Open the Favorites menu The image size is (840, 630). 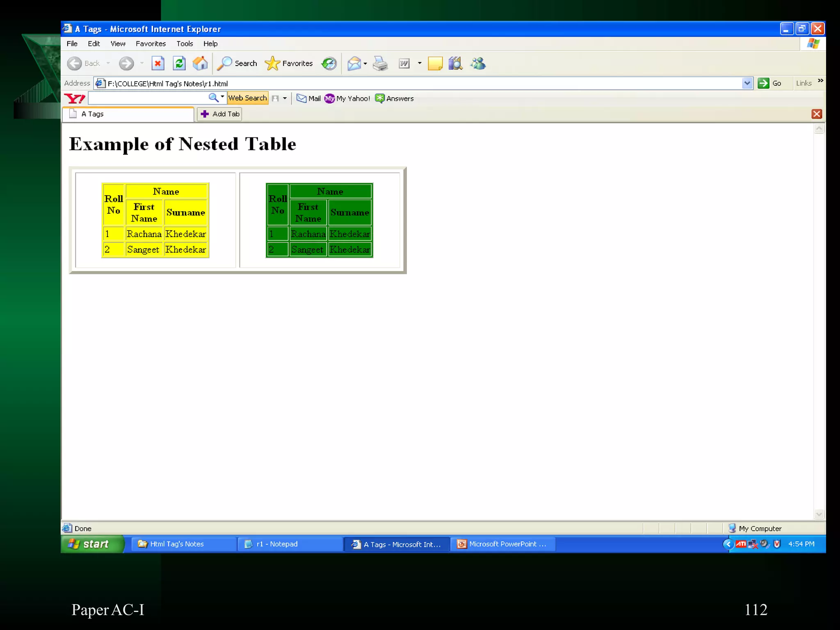coord(151,43)
